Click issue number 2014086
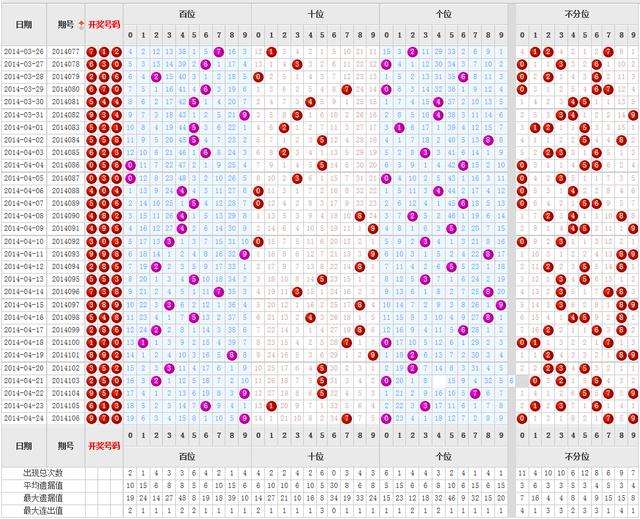 (66, 165)
